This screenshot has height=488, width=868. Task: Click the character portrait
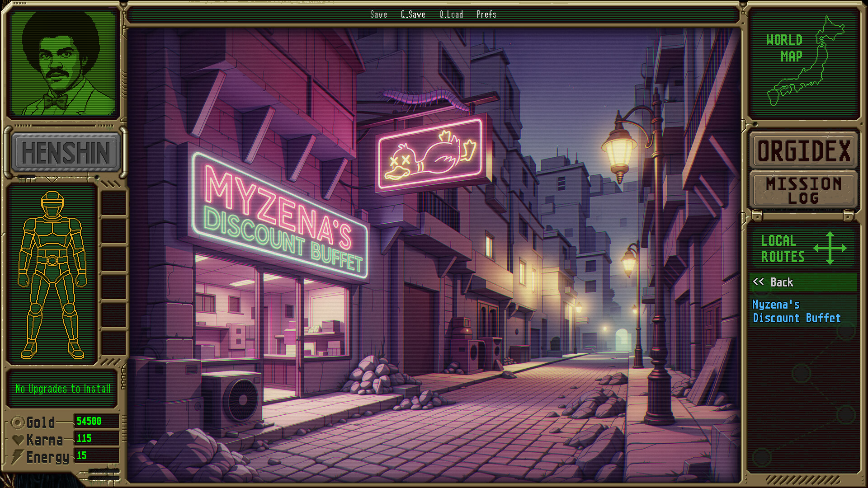63,63
